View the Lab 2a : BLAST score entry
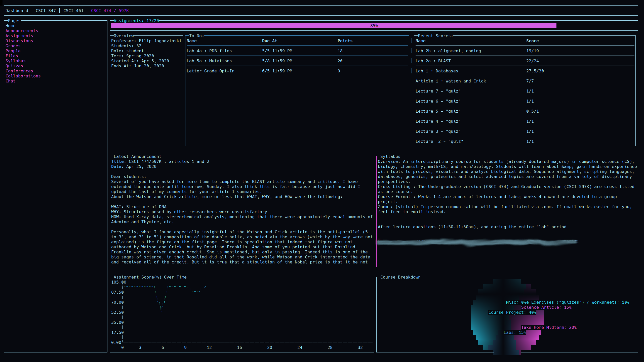This screenshot has height=362, width=644. point(433,61)
